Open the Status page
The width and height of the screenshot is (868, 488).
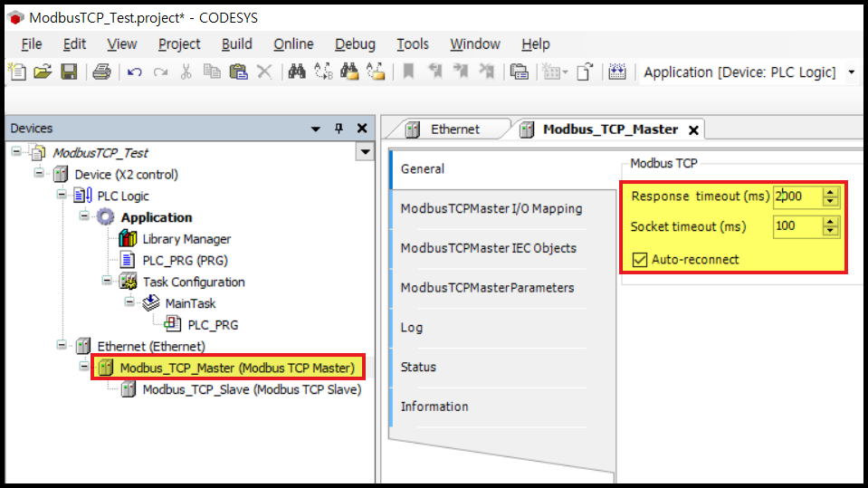(502, 368)
